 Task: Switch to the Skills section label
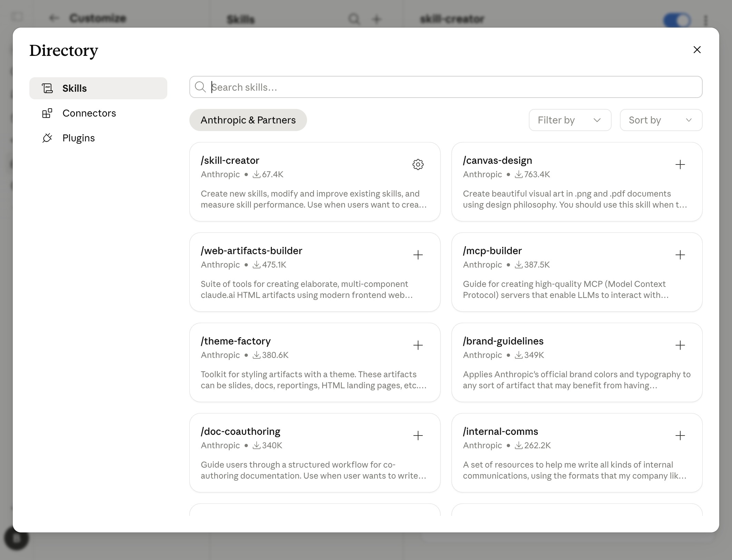[75, 88]
